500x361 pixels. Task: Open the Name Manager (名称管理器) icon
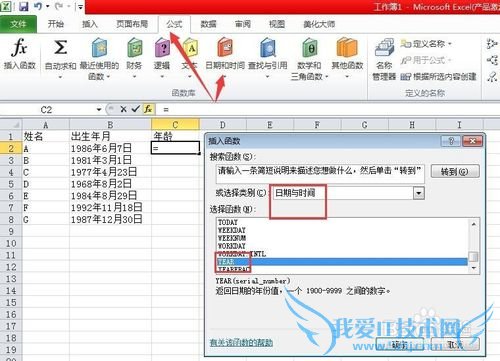pos(384,47)
